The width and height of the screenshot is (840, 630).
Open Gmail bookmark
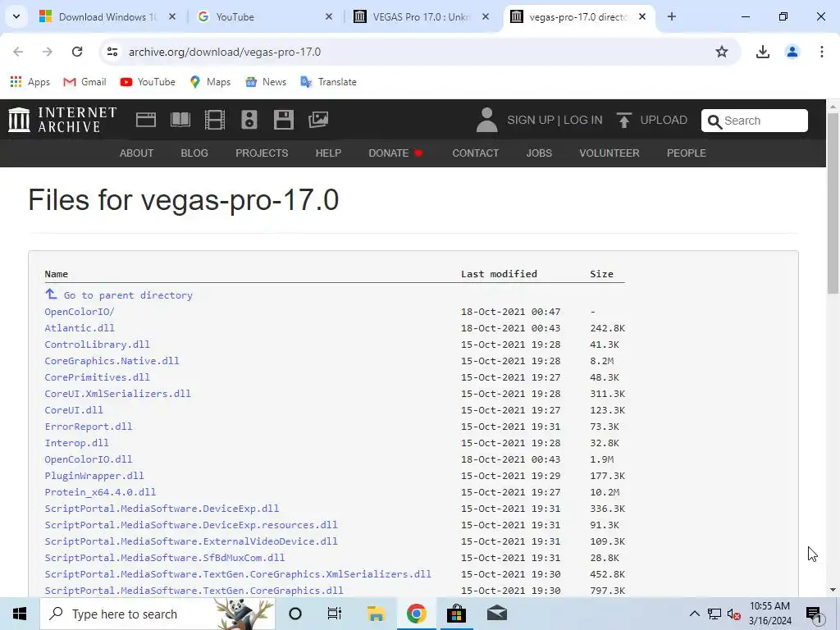tap(84, 81)
